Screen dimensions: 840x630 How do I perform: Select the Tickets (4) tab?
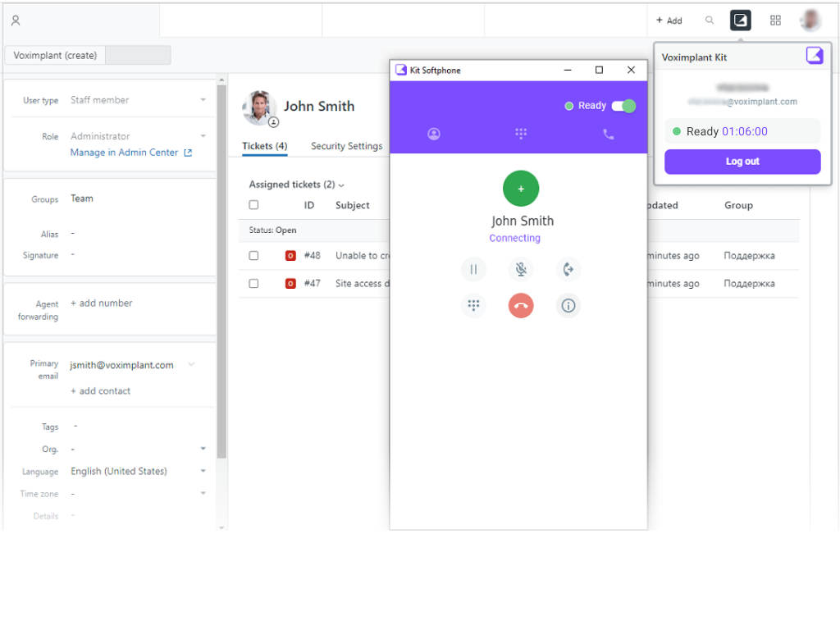[264, 146]
